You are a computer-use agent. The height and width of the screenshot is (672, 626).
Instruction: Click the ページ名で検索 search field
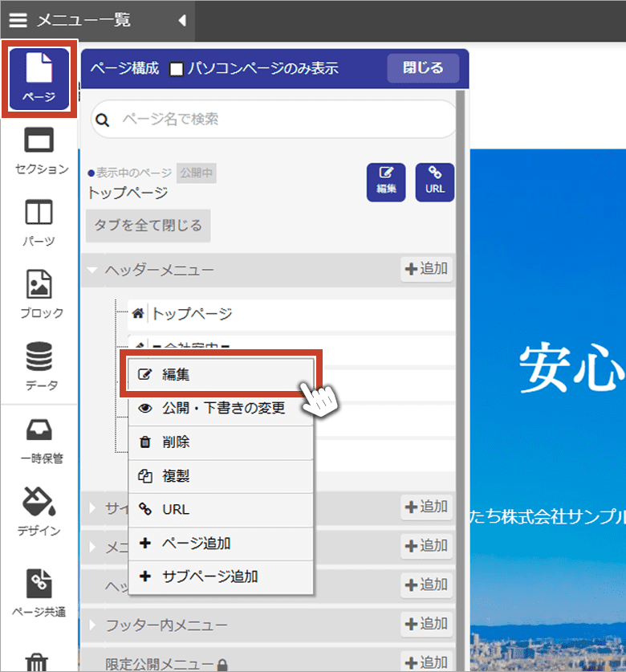coord(274,119)
